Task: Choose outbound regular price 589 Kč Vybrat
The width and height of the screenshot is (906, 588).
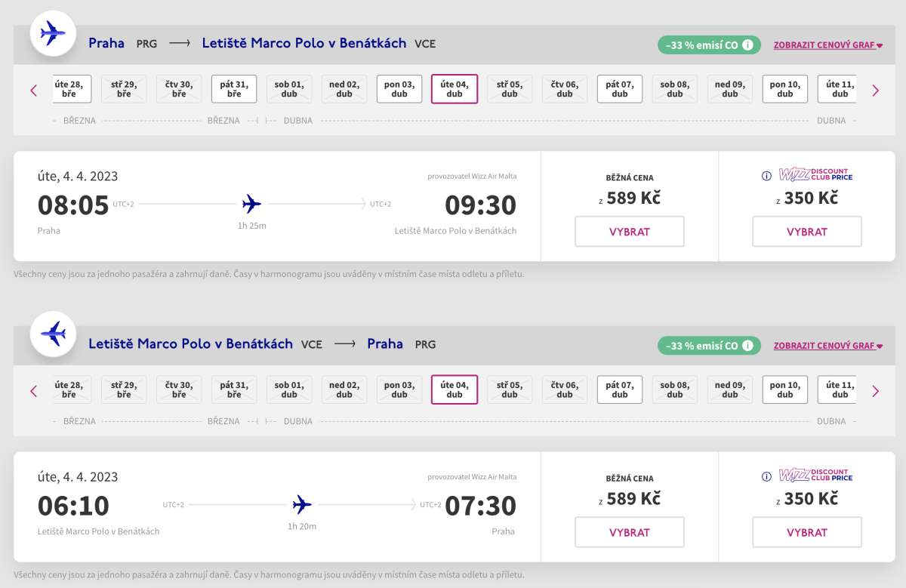Action: click(x=629, y=232)
